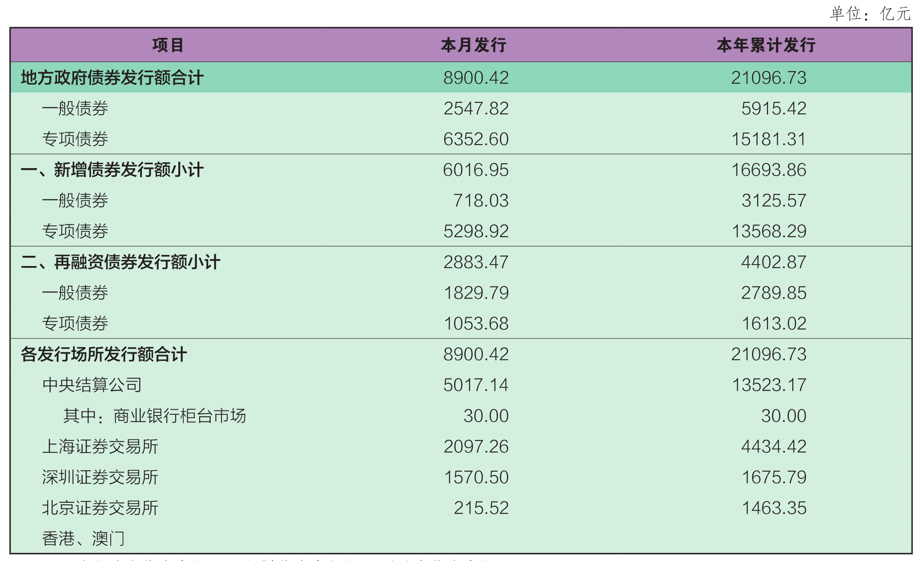Select the 上海证券交易所 row label

tap(100, 446)
